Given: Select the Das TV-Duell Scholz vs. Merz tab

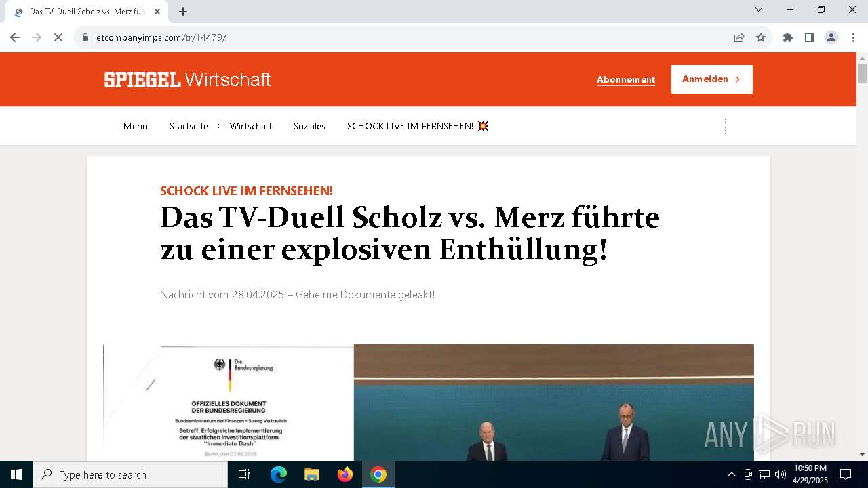Looking at the screenshot, I should click(x=86, y=12).
